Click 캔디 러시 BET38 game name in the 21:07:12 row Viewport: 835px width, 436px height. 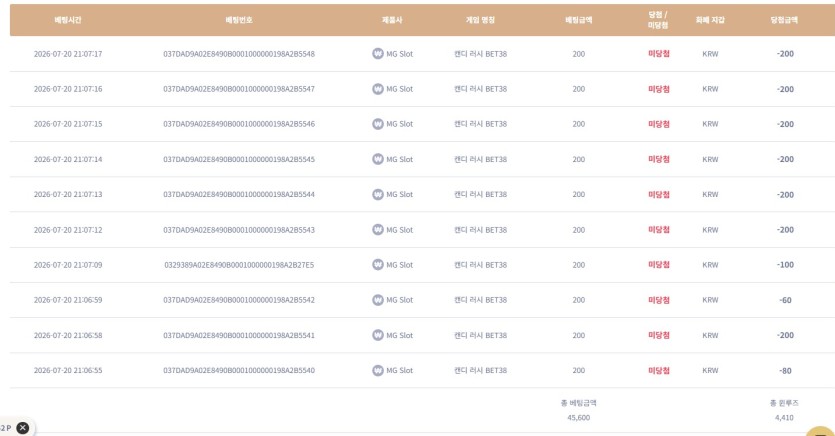pyautogui.click(x=480, y=229)
